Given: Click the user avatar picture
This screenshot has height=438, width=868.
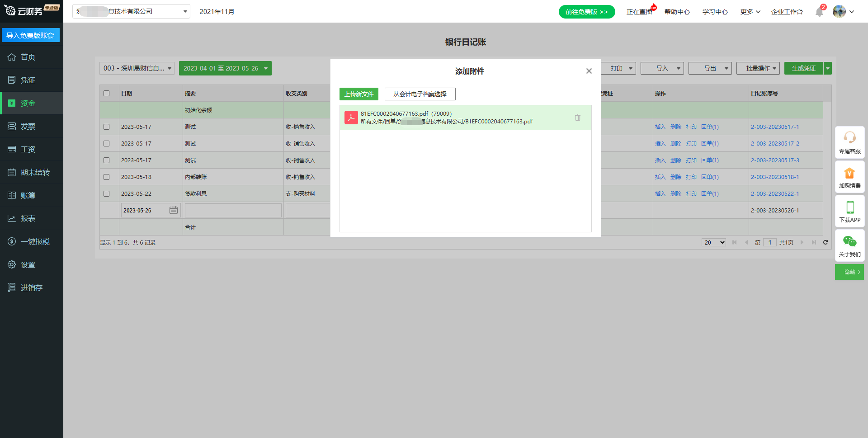Looking at the screenshot, I should [x=839, y=11].
